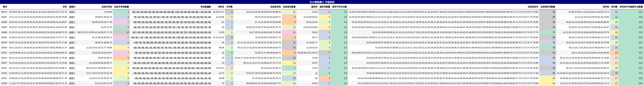Click the 冷号数 column header
This screenshot has height=86, width=644.
pyautogui.click(x=229, y=7)
